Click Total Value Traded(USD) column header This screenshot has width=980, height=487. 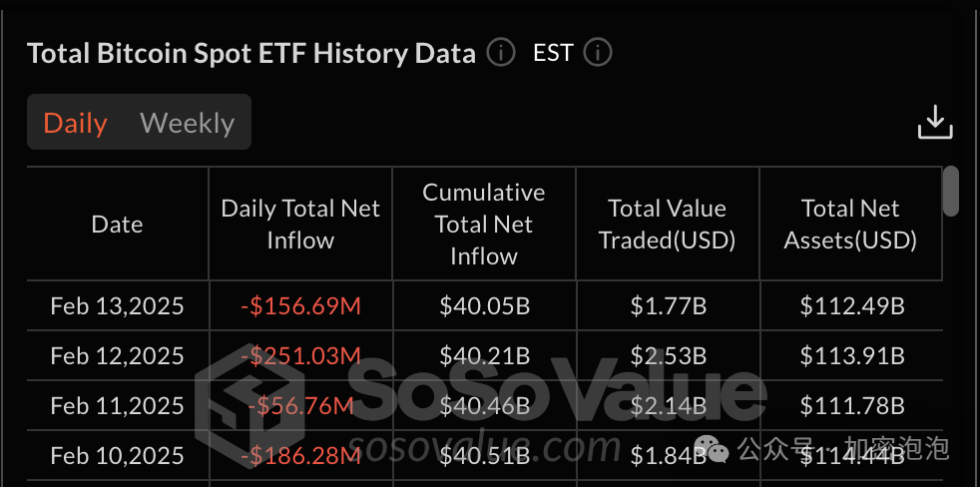[x=668, y=224]
